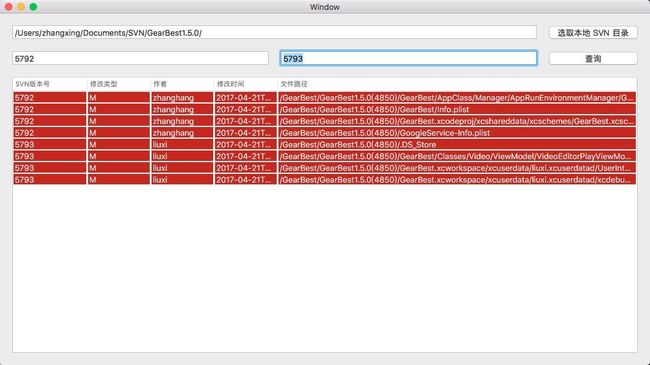Sort by SVN版本号 column header

pyautogui.click(x=49, y=84)
